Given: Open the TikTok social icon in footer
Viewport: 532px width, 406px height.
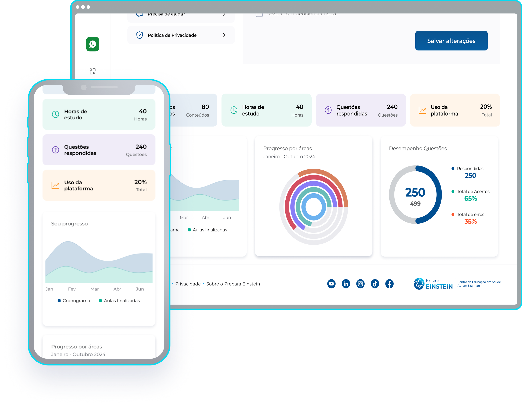Looking at the screenshot, I should tap(375, 284).
